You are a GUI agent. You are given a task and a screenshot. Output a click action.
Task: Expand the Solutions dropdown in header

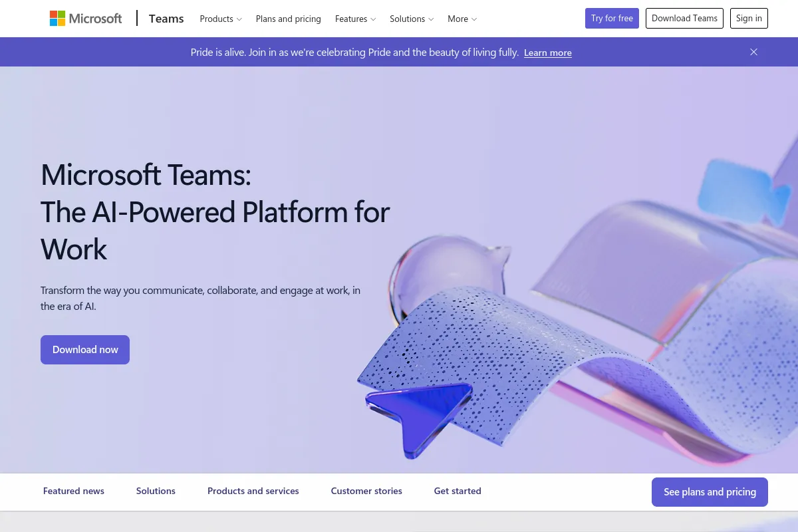[412, 19]
